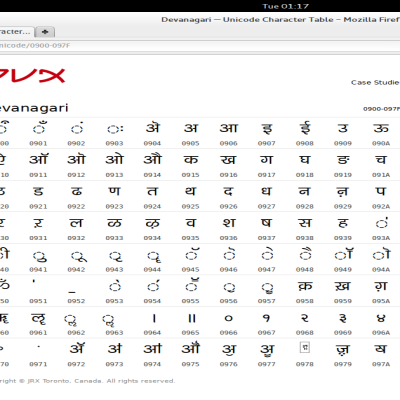
Task: Select character glyph above code 0915
Action: pos(191,160)
